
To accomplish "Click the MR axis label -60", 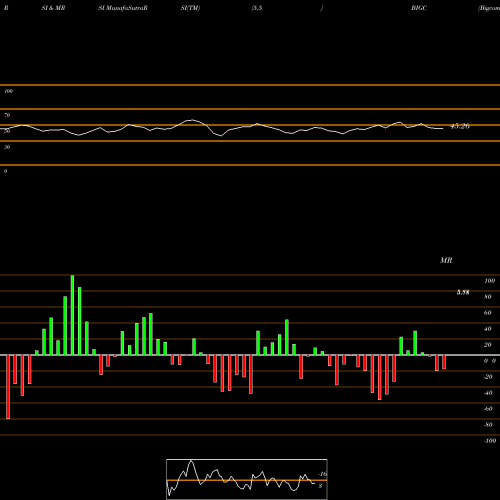I will 488,409.
